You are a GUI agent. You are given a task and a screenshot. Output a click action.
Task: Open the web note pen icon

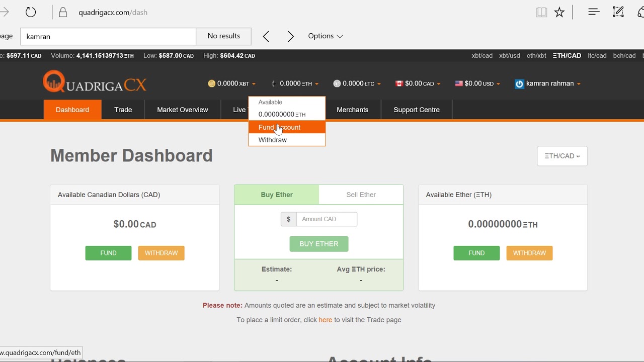(x=618, y=12)
